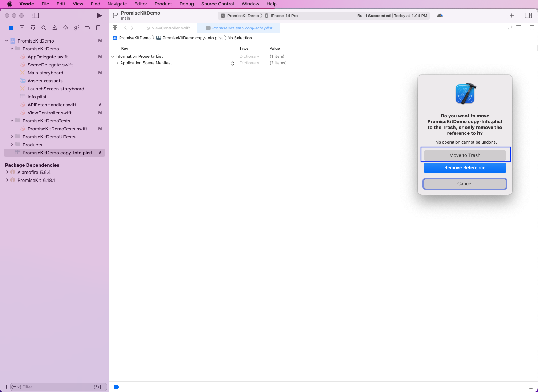Click Cancel in the dialog
The width and height of the screenshot is (538, 392).
point(465,183)
